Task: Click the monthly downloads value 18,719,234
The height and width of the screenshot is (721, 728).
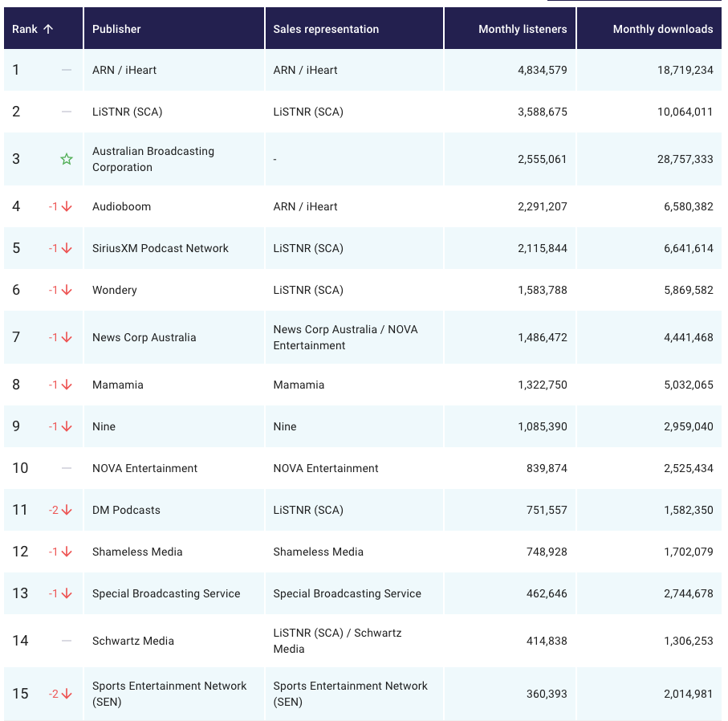Action: coord(685,70)
